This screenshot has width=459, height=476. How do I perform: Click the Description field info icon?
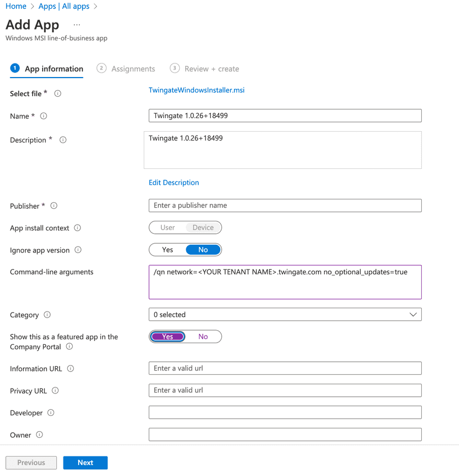point(63,140)
